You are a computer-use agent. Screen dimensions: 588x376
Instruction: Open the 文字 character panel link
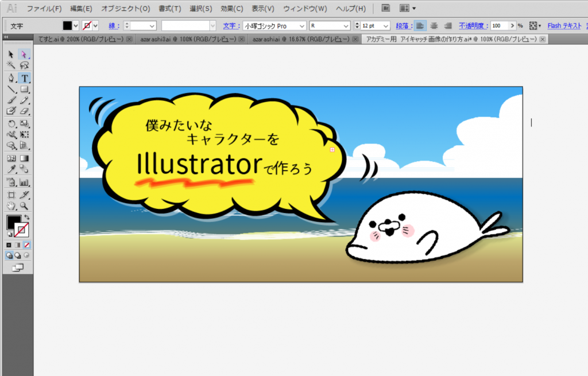231,26
